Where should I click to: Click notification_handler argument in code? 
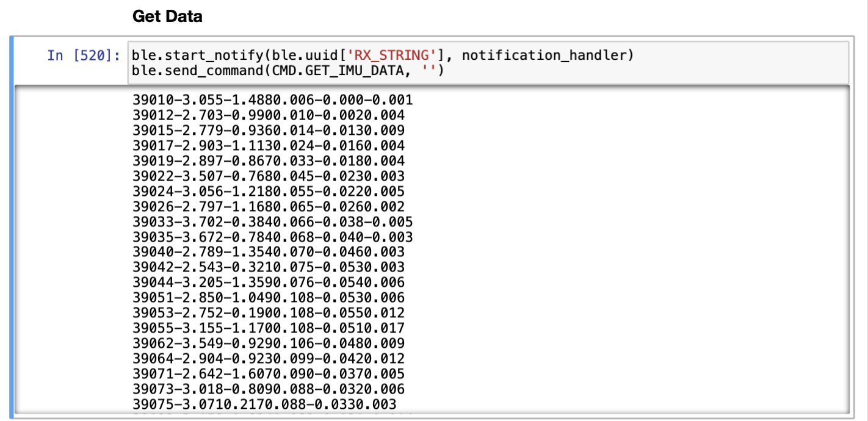click(x=544, y=56)
